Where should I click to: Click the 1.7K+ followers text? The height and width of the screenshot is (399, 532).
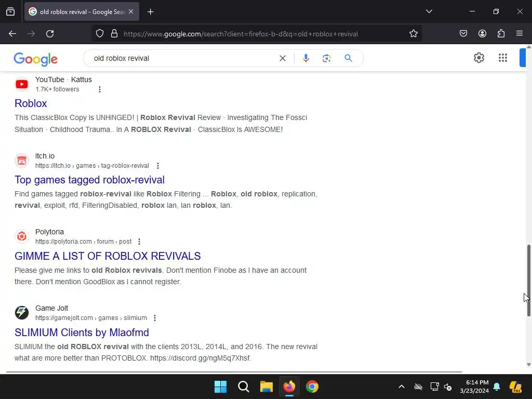pyautogui.click(x=57, y=89)
